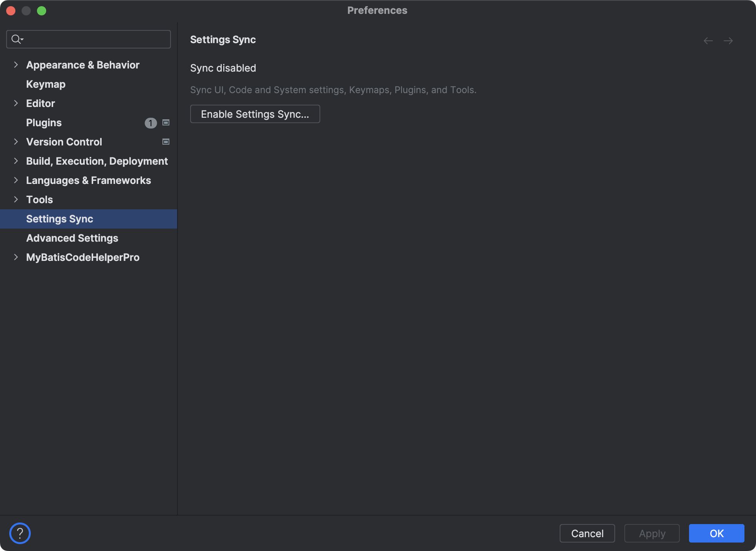Click the Cancel button
The width and height of the screenshot is (756, 551).
(x=587, y=533)
